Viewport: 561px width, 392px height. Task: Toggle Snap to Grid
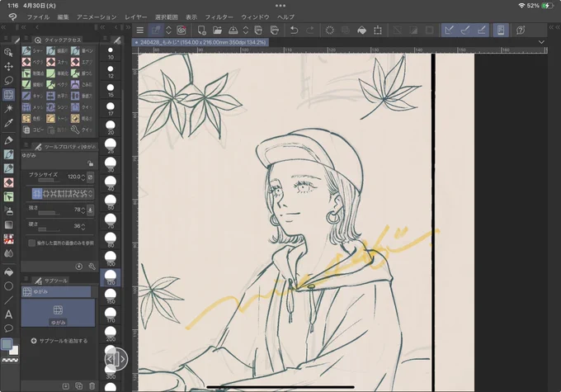(482, 31)
